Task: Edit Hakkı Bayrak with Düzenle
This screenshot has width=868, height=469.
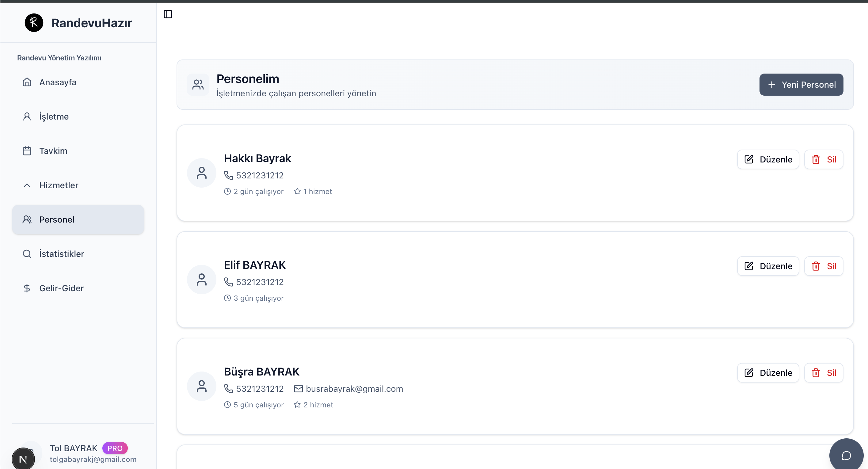Action: [x=768, y=159]
